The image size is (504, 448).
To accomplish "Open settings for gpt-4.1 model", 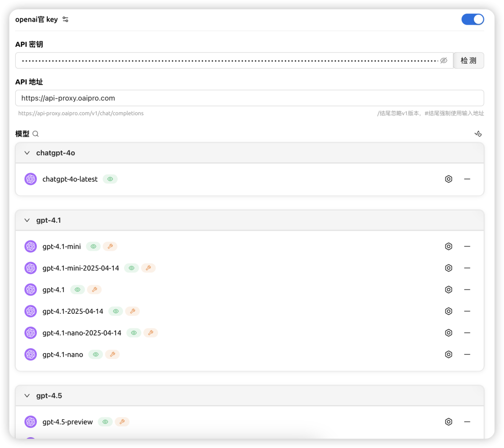I will (449, 289).
